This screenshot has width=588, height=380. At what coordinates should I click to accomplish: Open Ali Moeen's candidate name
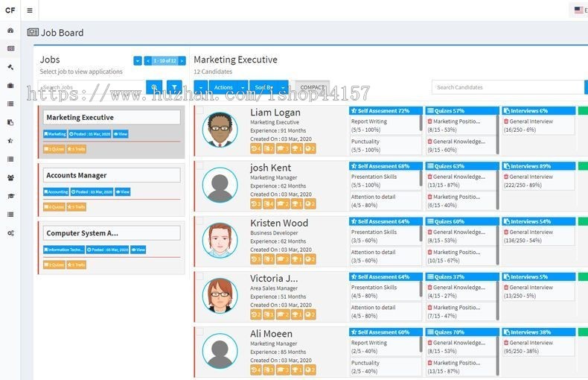coord(271,334)
